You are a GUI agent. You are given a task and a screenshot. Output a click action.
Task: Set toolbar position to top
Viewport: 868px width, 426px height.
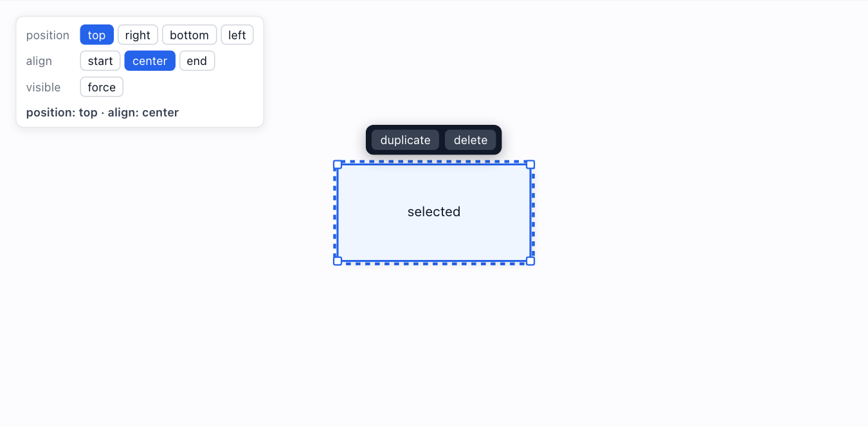96,35
